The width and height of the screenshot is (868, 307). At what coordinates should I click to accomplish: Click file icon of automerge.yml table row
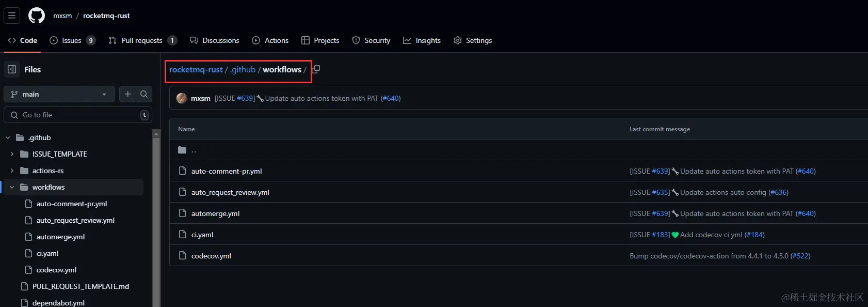point(182,213)
